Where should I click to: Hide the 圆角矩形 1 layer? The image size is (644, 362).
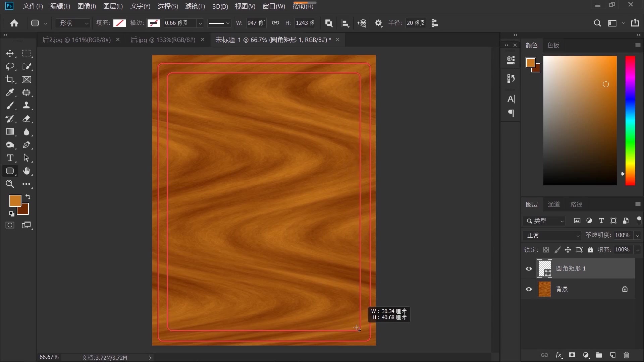coord(529,269)
